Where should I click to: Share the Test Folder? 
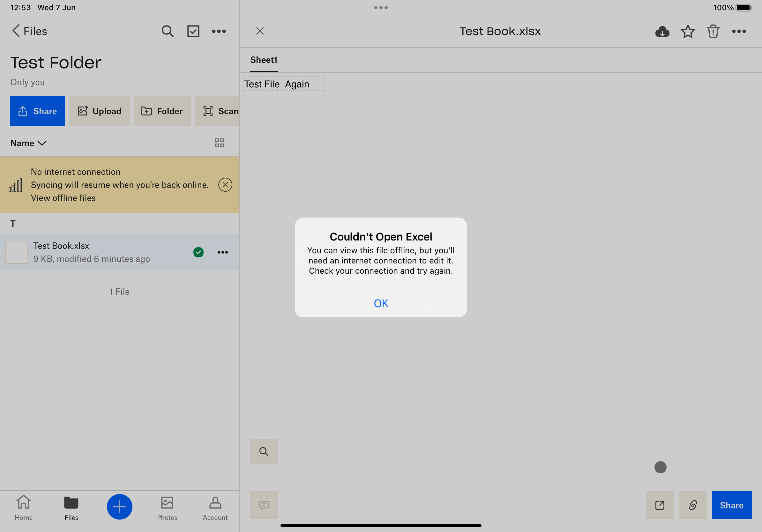coord(38,111)
